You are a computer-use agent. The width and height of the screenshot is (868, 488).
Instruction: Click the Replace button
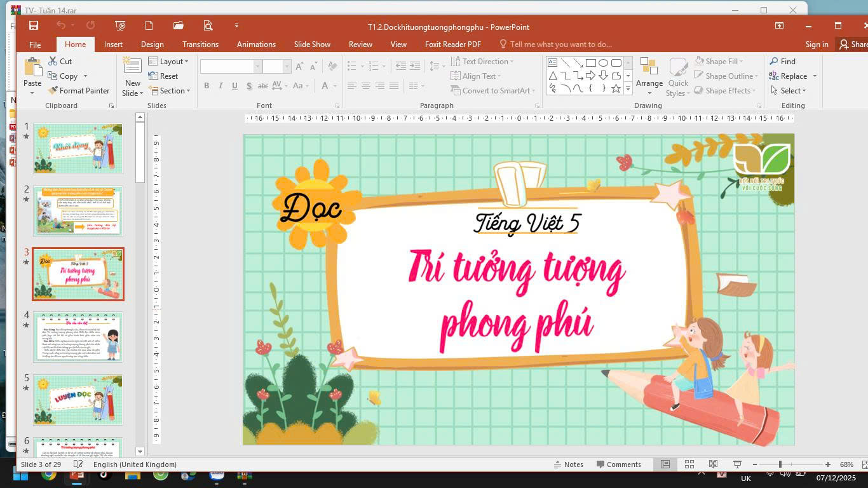(x=793, y=76)
